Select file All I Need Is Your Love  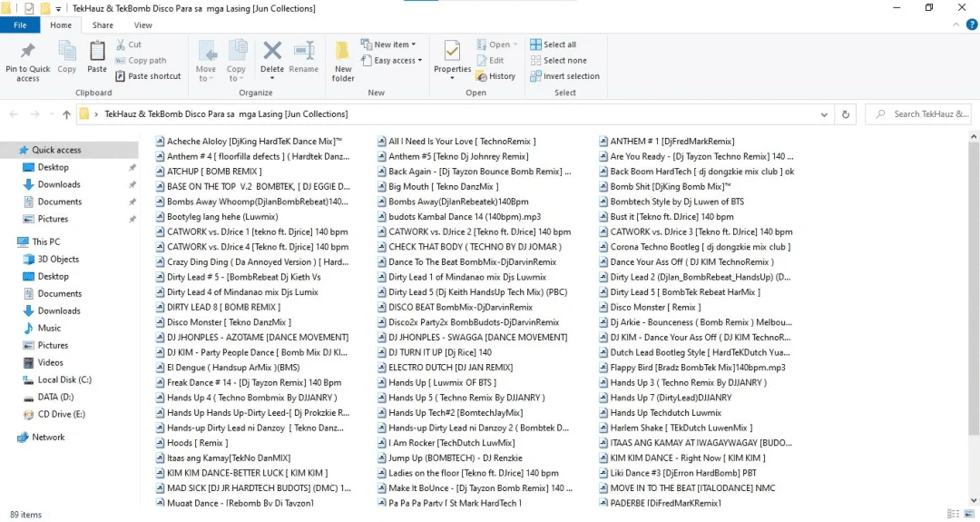pyautogui.click(x=462, y=142)
